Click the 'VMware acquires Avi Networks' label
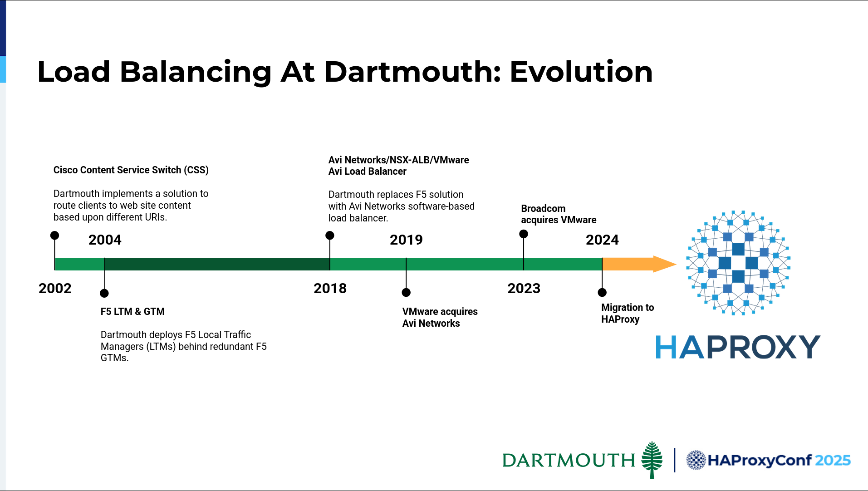Screen dimensions: 868x491 440,317
